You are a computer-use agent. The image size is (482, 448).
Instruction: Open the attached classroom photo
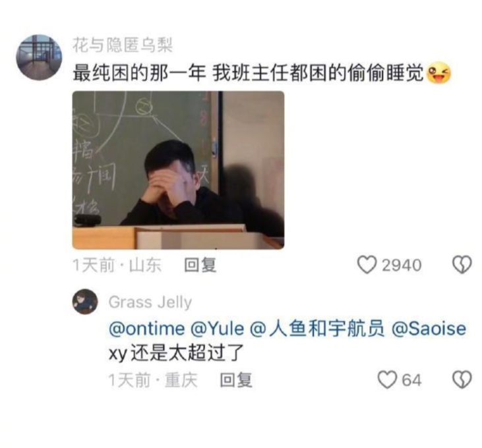pos(178,170)
